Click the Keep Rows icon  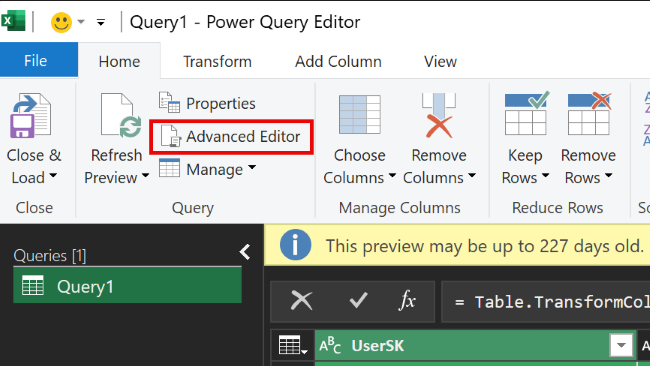(x=526, y=113)
